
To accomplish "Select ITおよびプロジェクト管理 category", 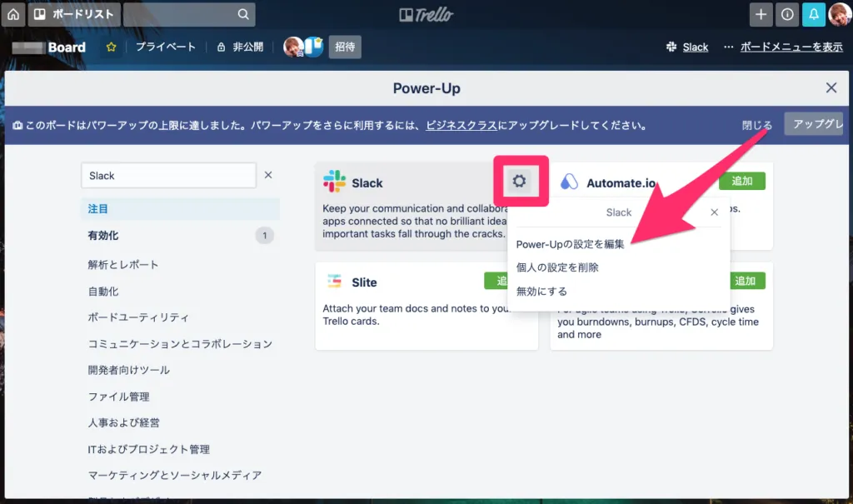I will pos(149,450).
